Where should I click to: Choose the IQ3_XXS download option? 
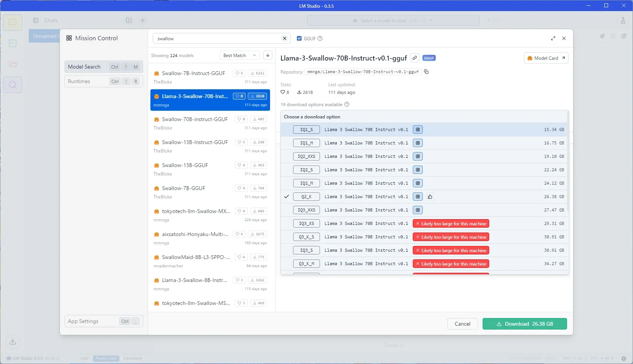[424, 210]
